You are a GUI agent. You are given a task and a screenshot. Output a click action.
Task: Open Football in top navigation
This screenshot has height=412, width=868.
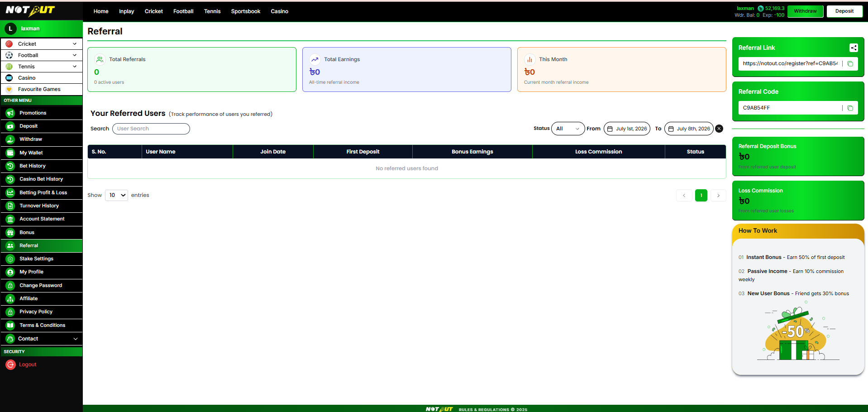pyautogui.click(x=183, y=11)
